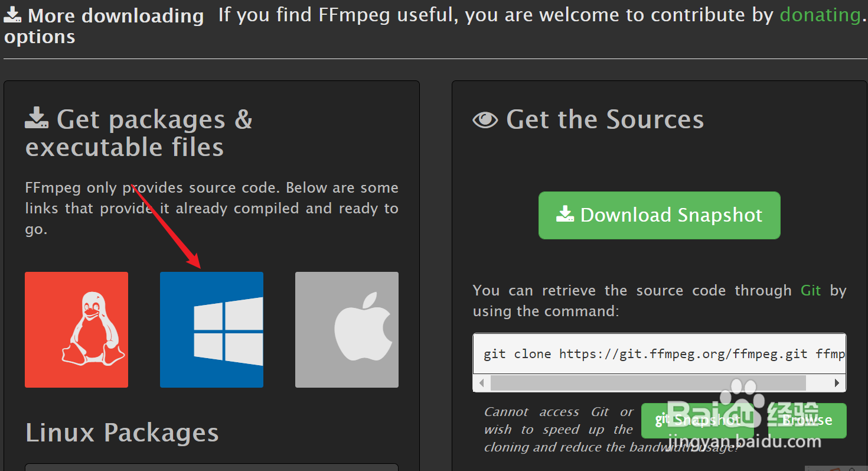The image size is (868, 471).
Task: Click the horizontal scrollbar thumb in code box
Action: click(648, 383)
